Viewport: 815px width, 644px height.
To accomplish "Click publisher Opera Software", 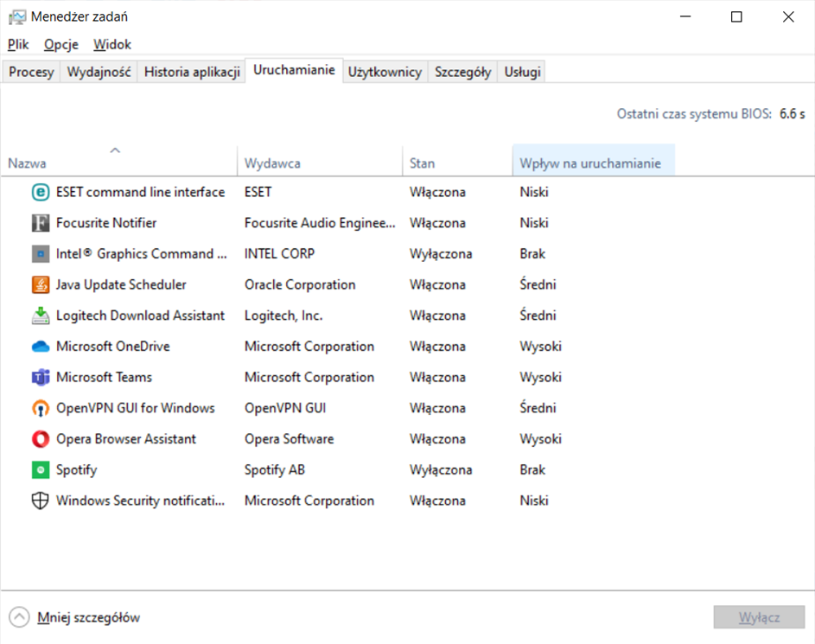I will [289, 438].
